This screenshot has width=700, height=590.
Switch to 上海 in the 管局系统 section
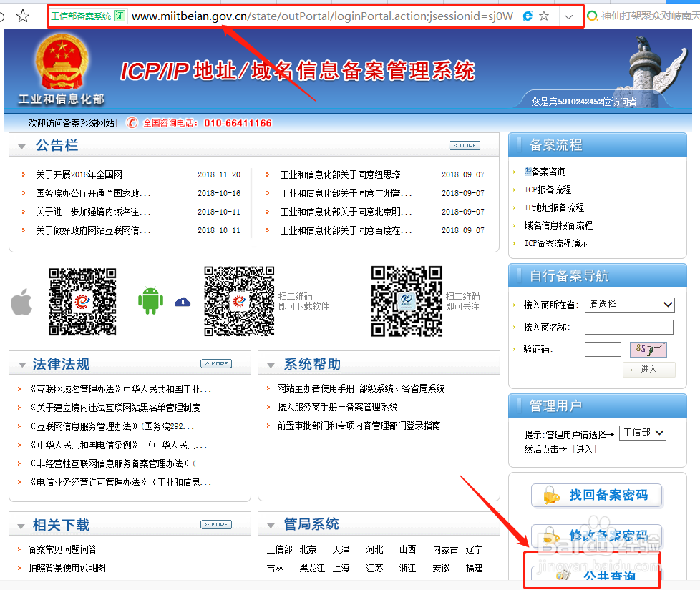[x=341, y=568]
